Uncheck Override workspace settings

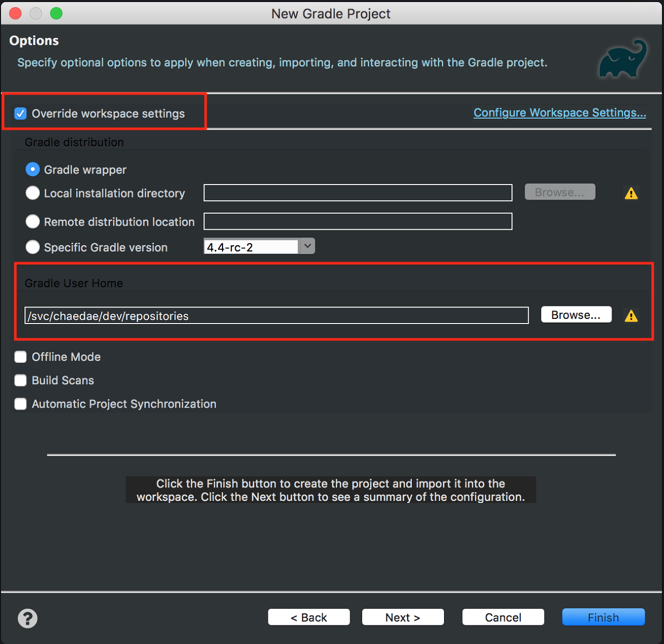pyautogui.click(x=21, y=114)
